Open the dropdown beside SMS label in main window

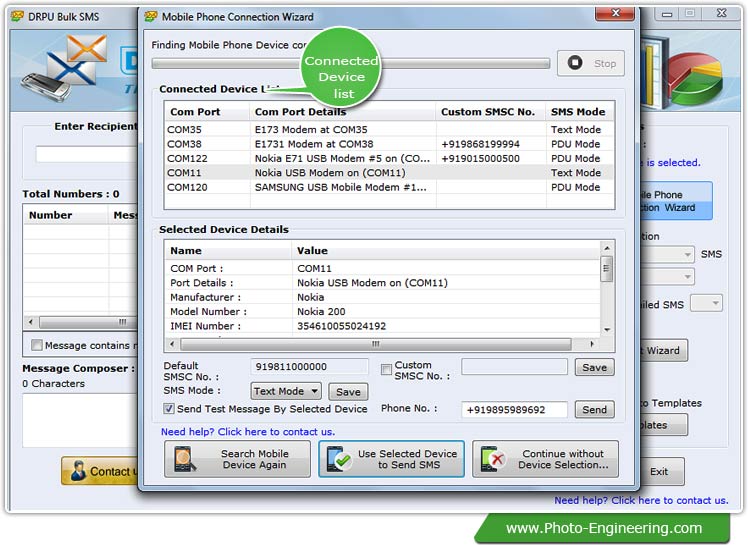point(667,254)
